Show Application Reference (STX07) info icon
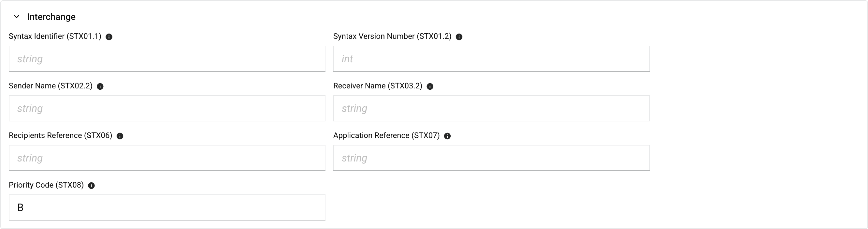868x229 pixels. point(447,136)
